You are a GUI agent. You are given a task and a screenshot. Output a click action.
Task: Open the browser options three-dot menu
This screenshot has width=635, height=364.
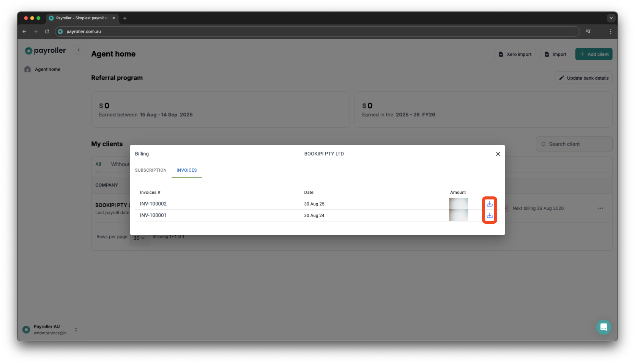[611, 31]
